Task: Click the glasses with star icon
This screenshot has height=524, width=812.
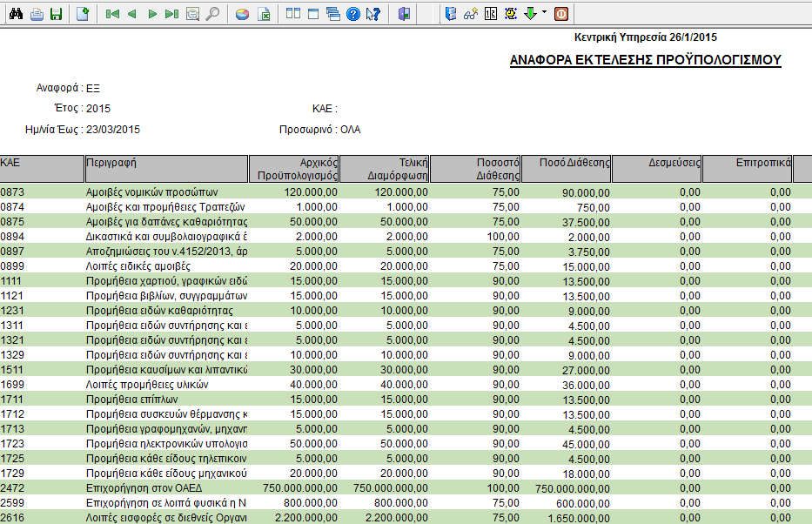Action: click(x=471, y=14)
